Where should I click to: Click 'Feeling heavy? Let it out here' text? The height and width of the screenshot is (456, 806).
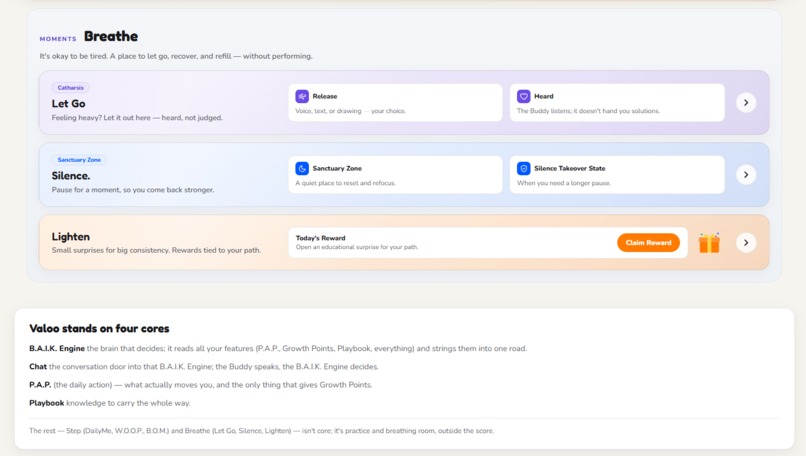137,118
